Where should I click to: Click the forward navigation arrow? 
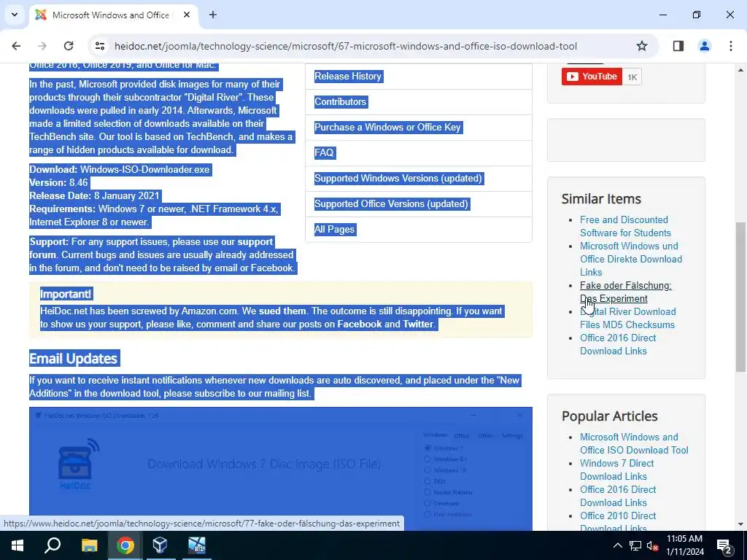pos(42,46)
